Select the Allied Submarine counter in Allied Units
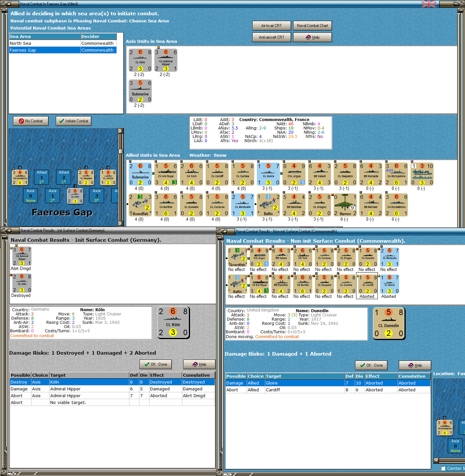 point(140,174)
